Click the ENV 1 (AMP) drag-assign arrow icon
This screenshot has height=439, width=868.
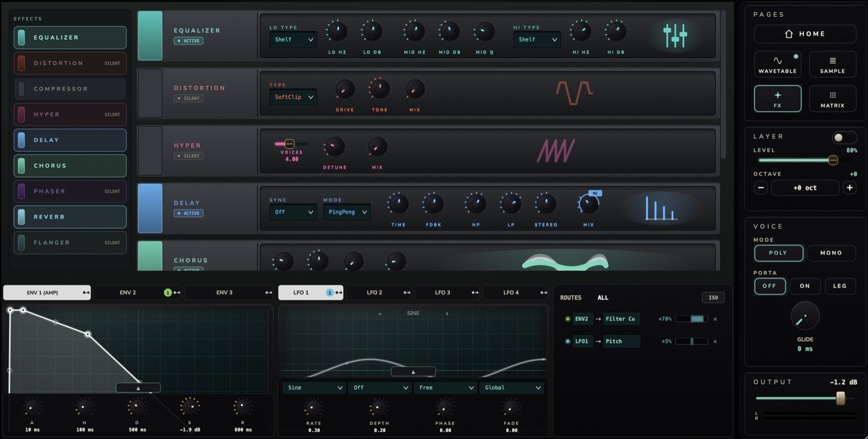click(x=86, y=292)
